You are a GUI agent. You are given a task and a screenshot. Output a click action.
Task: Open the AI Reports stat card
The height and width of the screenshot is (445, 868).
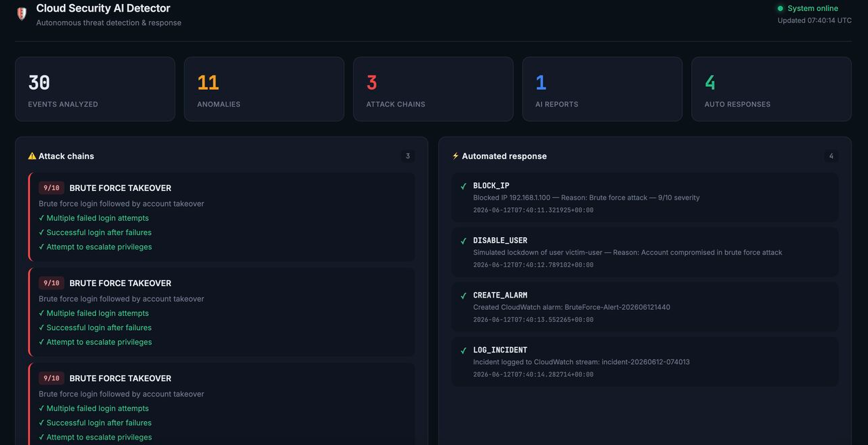tap(602, 89)
